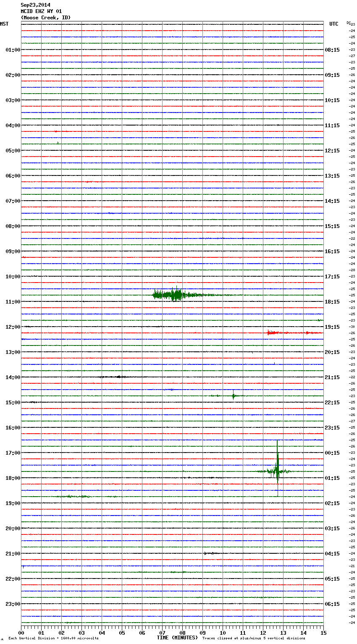Image resolution: width=357 pixels, height=644 pixels.
Task: Click the 11:15 UTC time label
Action: click(332, 126)
